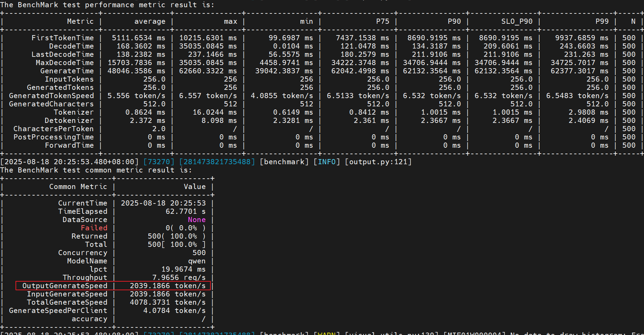Click the FirstTokenTime average value 5111.6534 ms
644x335 pixels.
point(138,38)
